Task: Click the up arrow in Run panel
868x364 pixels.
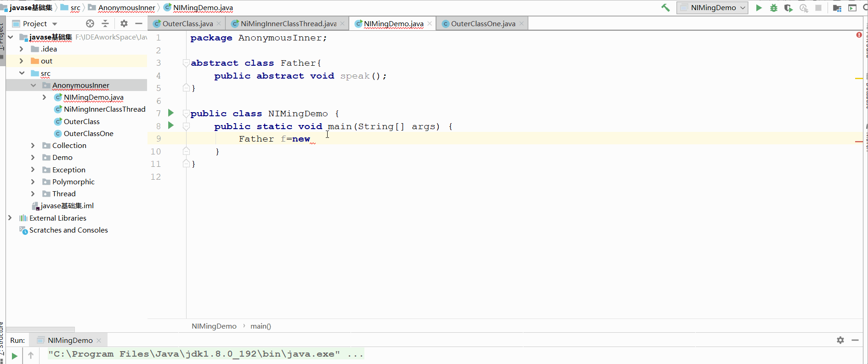Action: [x=31, y=355]
